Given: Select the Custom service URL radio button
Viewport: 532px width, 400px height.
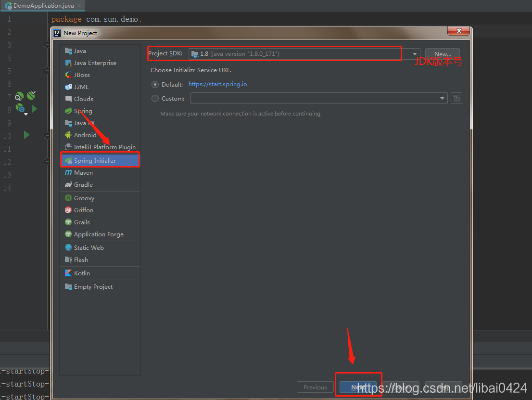Looking at the screenshot, I should coord(155,99).
